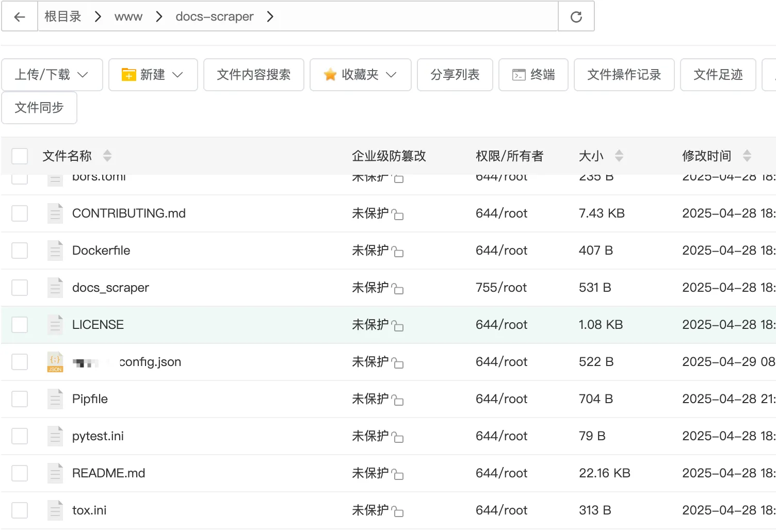Check the CONTRIBUTING.md row checkbox
This screenshot has height=532, width=776.
(x=20, y=213)
